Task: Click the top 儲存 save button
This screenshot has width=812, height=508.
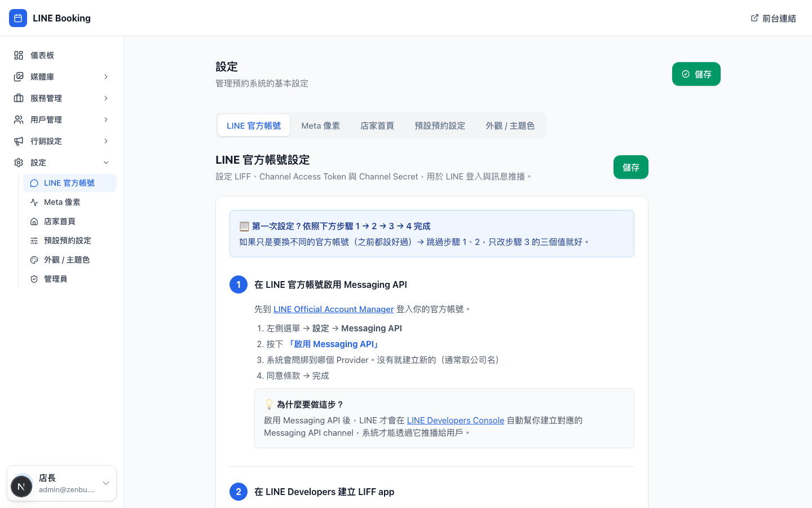Action: coord(696,74)
